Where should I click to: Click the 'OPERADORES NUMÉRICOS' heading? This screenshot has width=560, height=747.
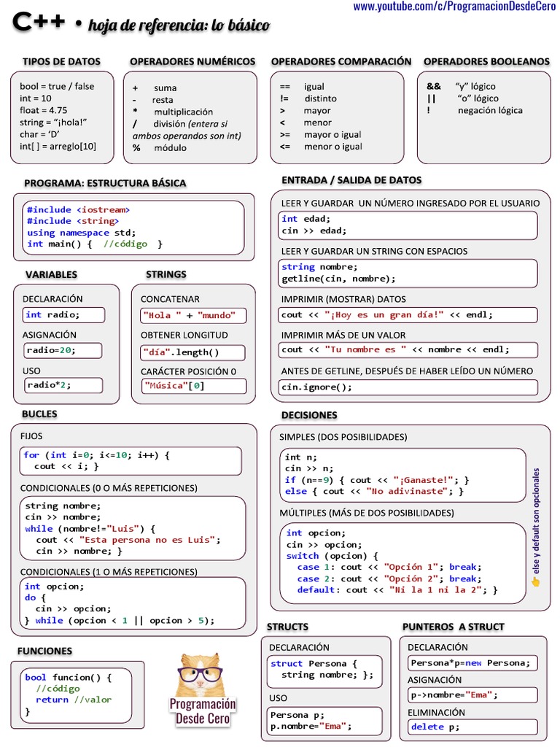point(192,61)
